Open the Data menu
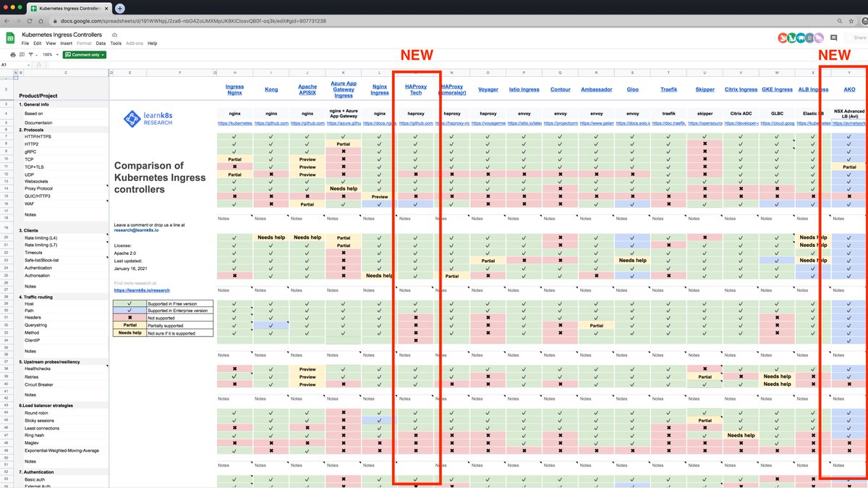Viewport: 868px width, 488px height. coord(101,43)
